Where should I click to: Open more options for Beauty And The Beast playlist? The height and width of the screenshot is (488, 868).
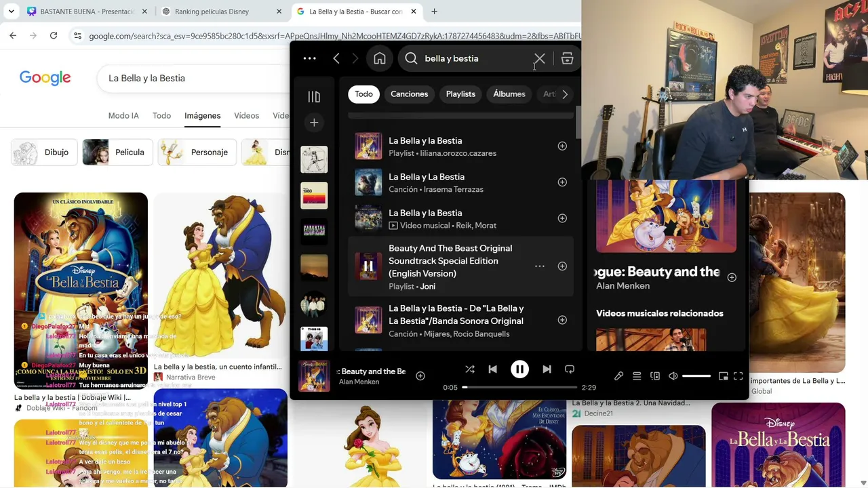(x=540, y=266)
